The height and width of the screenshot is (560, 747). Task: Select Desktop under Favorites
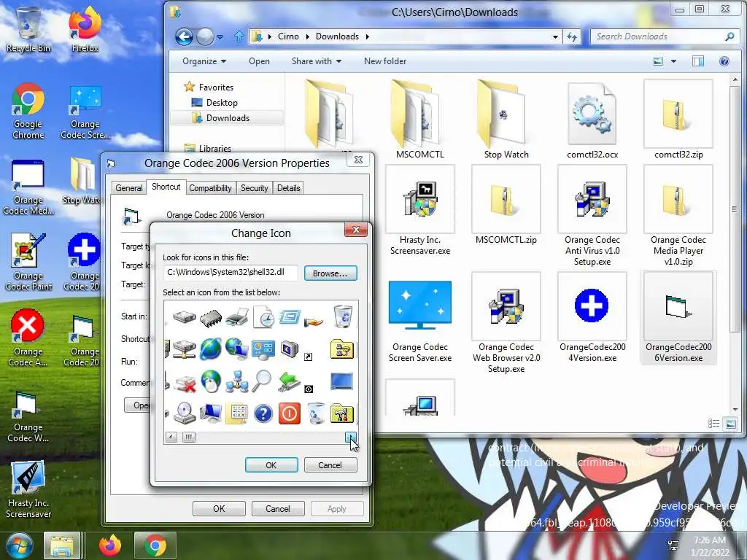pos(222,102)
